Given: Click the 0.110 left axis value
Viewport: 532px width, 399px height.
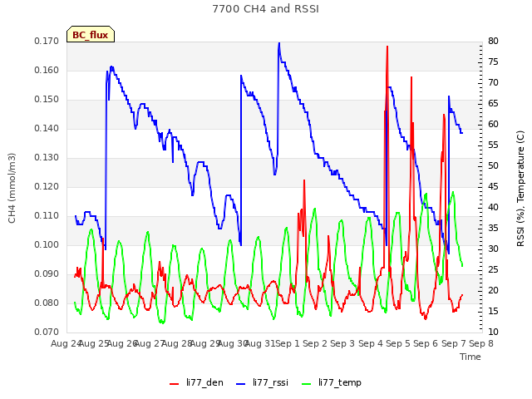Looking at the screenshot, I should click(x=47, y=216).
